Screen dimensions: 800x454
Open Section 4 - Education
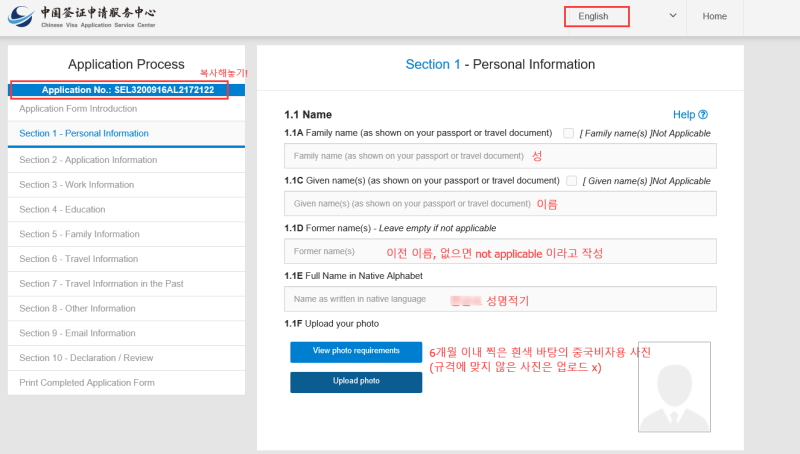(127, 210)
